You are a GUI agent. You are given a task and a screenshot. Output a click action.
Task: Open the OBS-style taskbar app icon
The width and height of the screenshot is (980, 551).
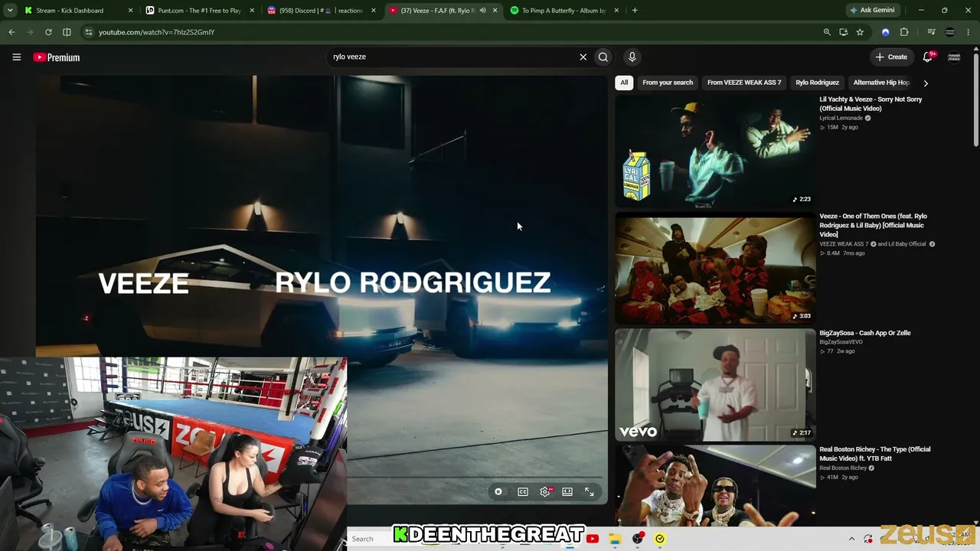(638, 539)
